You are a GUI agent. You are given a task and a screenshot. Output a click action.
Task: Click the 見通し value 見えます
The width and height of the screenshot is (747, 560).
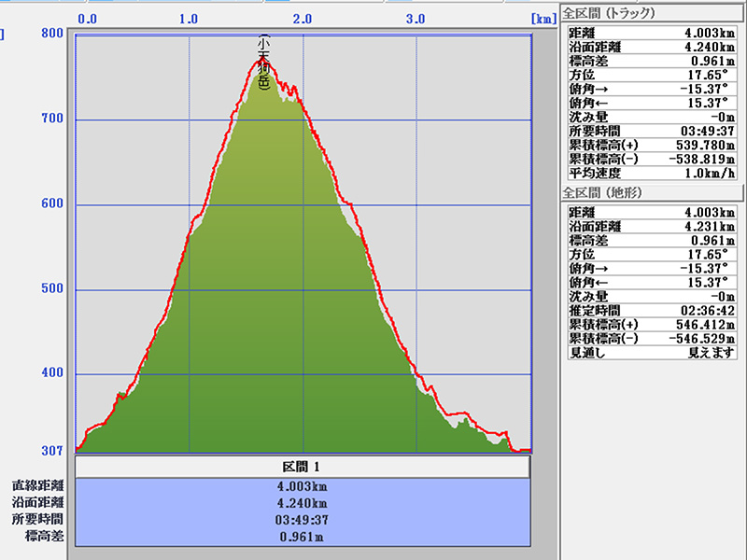tap(712, 353)
